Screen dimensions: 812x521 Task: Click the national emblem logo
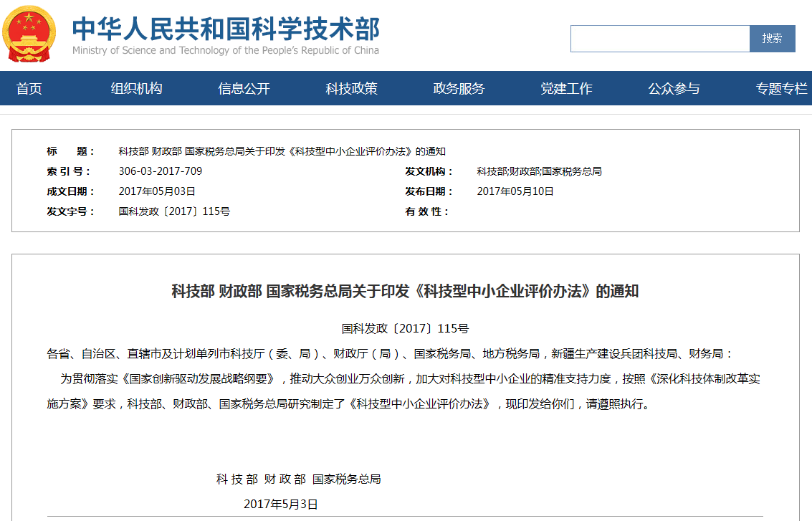pos(29,34)
